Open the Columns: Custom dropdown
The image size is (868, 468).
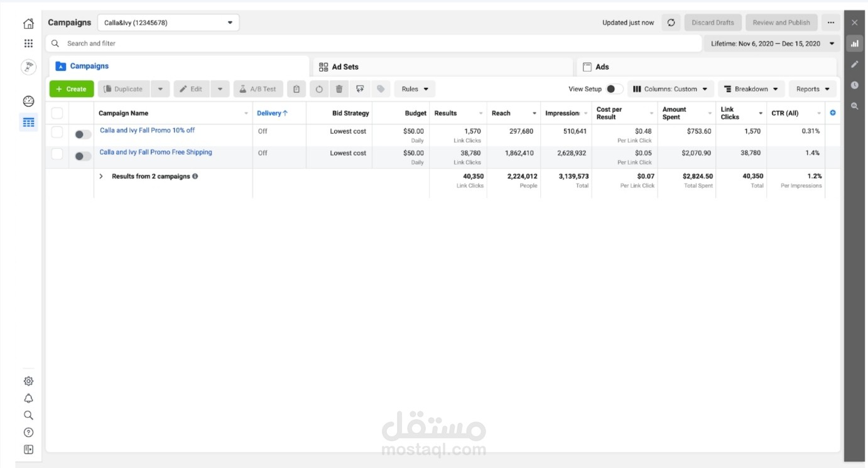pyautogui.click(x=671, y=89)
